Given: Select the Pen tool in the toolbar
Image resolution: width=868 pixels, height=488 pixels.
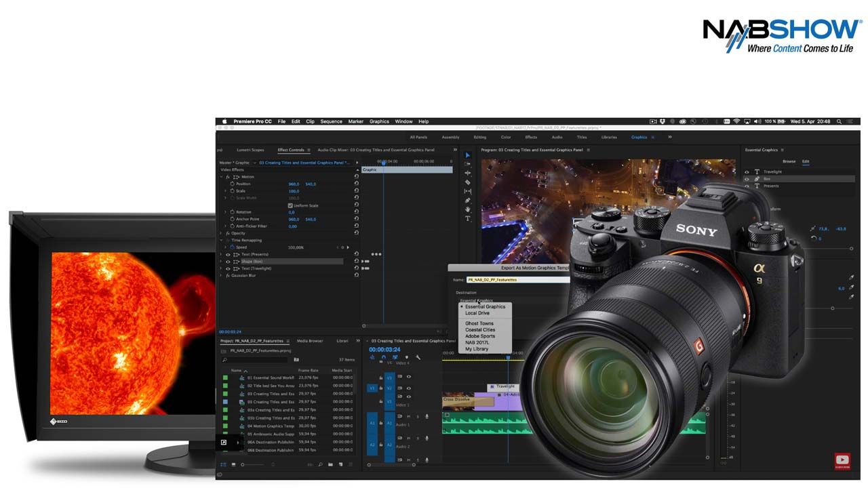Looking at the screenshot, I should [467, 201].
